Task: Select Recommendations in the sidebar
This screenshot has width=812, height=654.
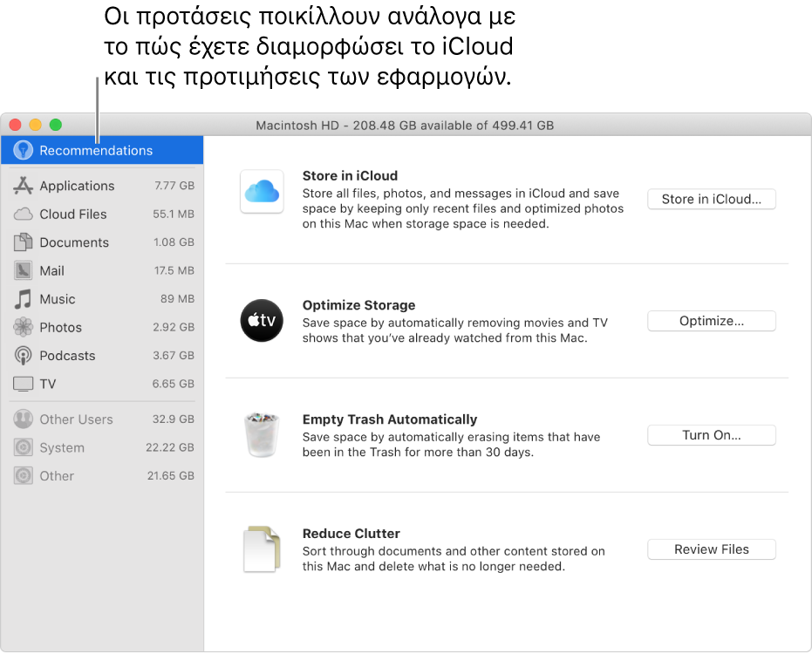Action: (102, 150)
